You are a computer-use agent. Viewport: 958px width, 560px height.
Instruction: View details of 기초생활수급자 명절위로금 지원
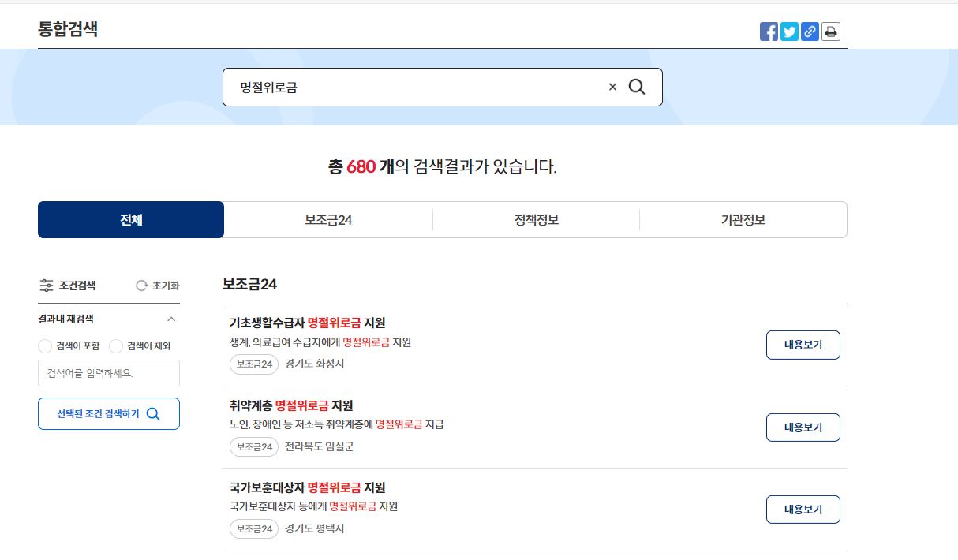[x=803, y=345]
